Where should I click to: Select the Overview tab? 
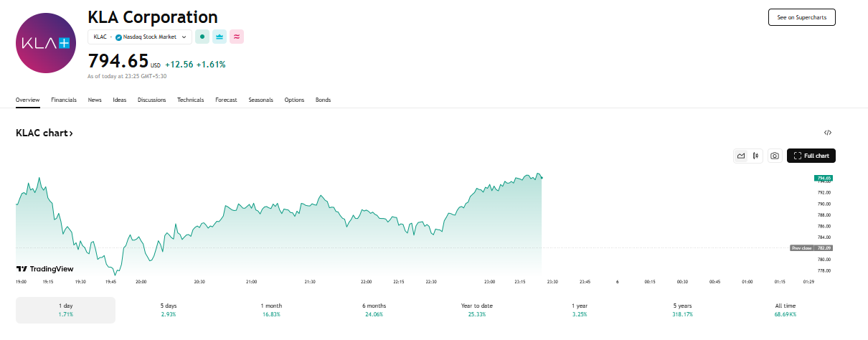coord(28,100)
